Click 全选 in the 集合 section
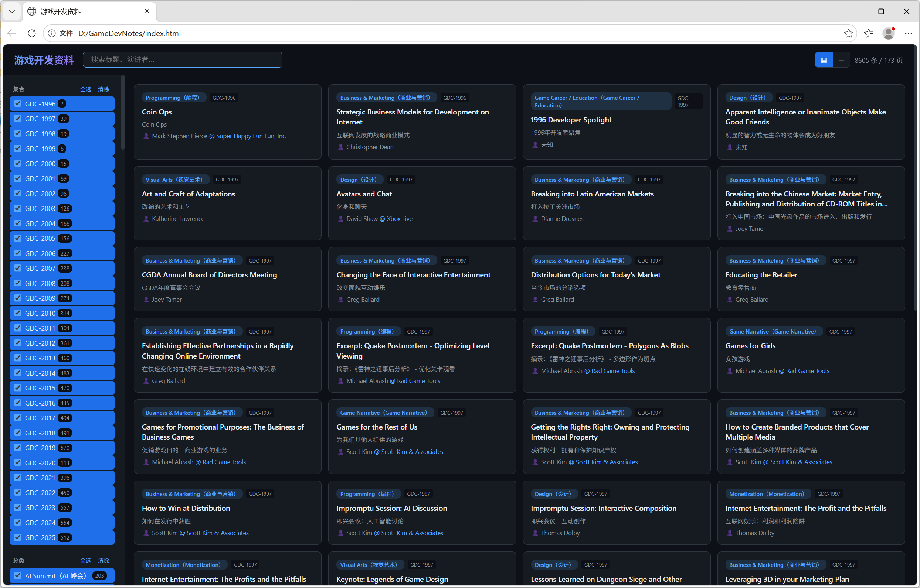The height and width of the screenshot is (588, 920). pyautogui.click(x=85, y=89)
